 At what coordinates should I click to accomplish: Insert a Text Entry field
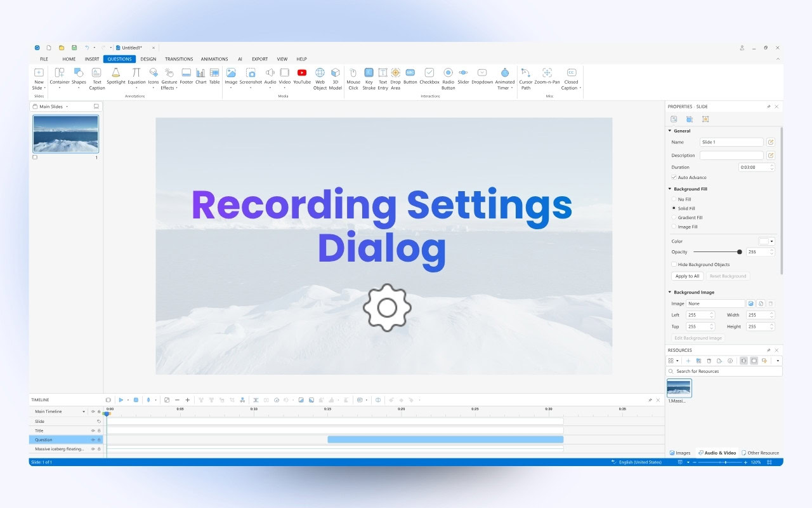click(x=383, y=79)
